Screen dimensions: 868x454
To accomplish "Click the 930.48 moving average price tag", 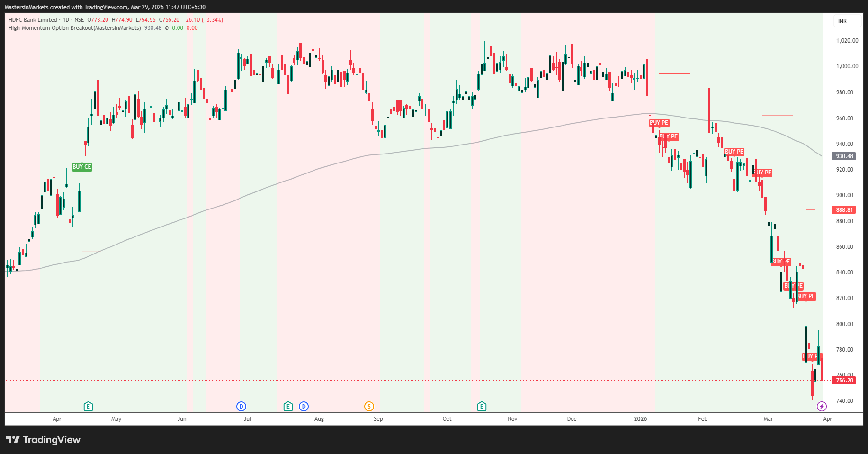I will (x=844, y=156).
